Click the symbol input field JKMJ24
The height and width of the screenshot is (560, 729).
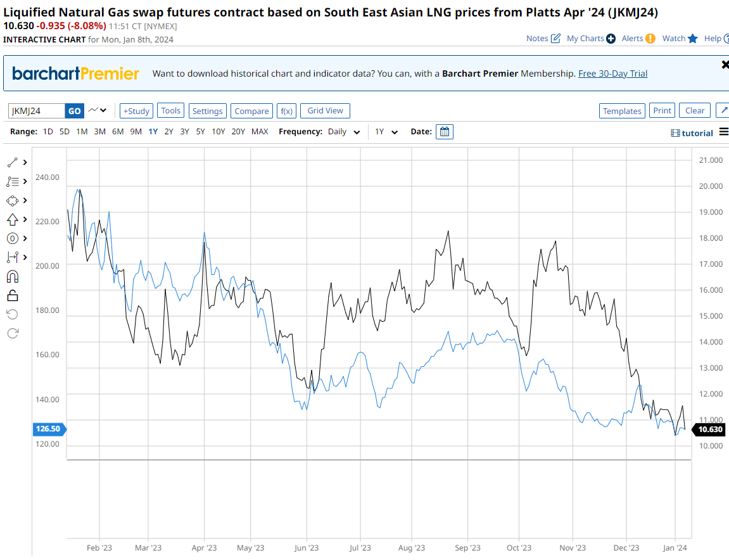click(x=37, y=111)
